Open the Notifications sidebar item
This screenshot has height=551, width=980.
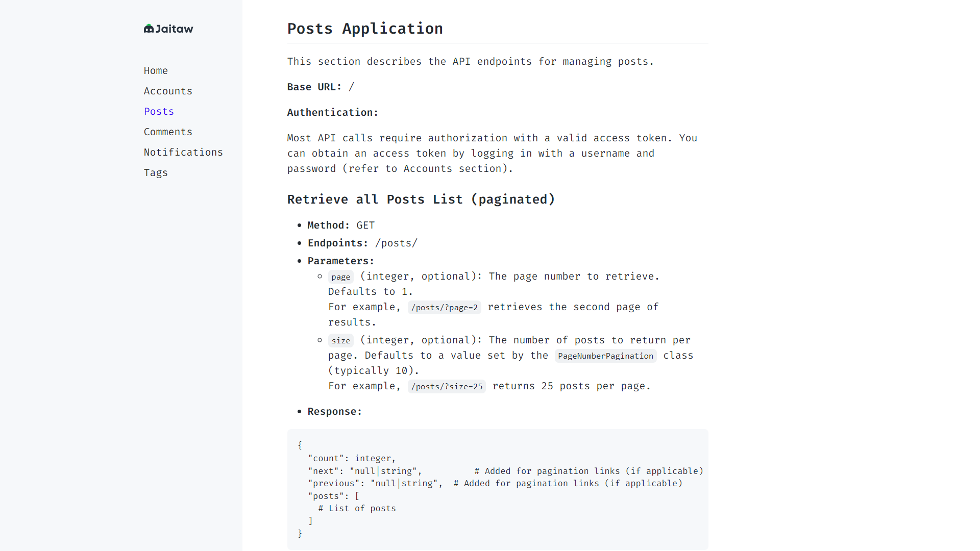click(x=183, y=152)
